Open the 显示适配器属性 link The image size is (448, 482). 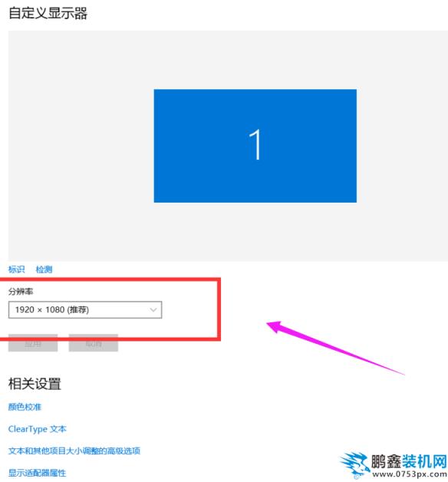[x=37, y=473]
